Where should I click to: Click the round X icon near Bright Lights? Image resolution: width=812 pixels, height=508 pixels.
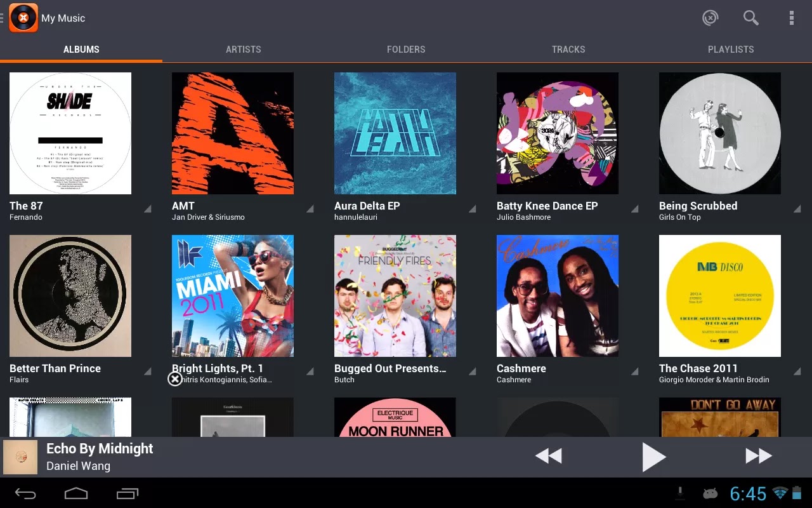[x=174, y=379]
